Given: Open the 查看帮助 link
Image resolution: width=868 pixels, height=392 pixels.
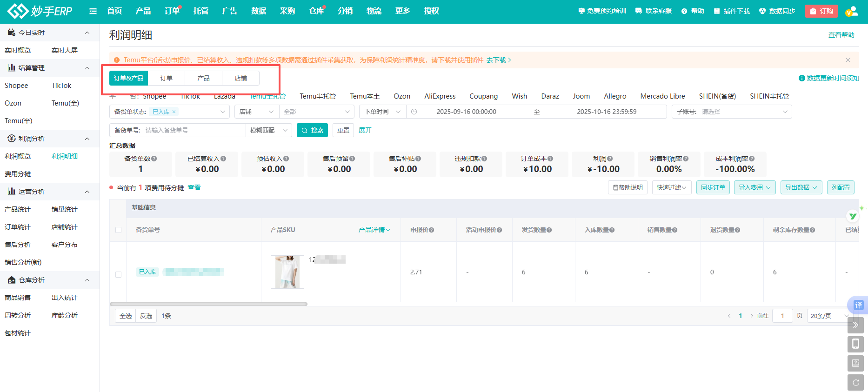Looking at the screenshot, I should tap(841, 35).
